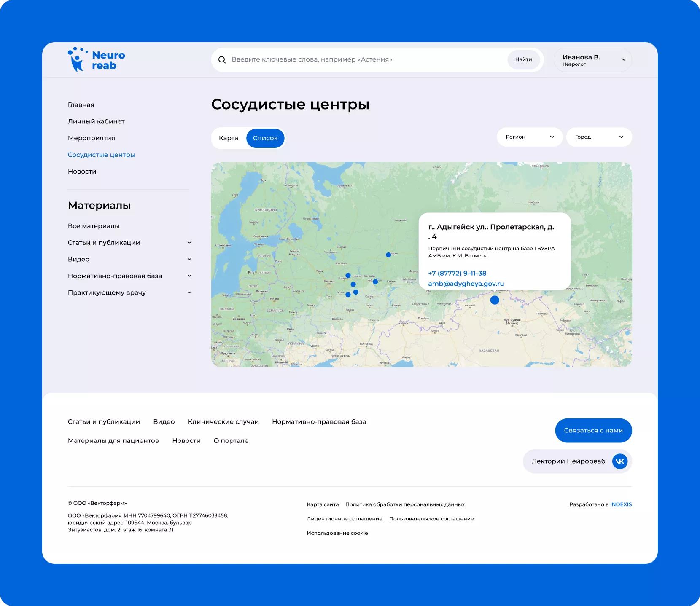This screenshot has width=700, height=606.
Task: Open the Лекторий Нейрореаб button
Action: (x=577, y=461)
